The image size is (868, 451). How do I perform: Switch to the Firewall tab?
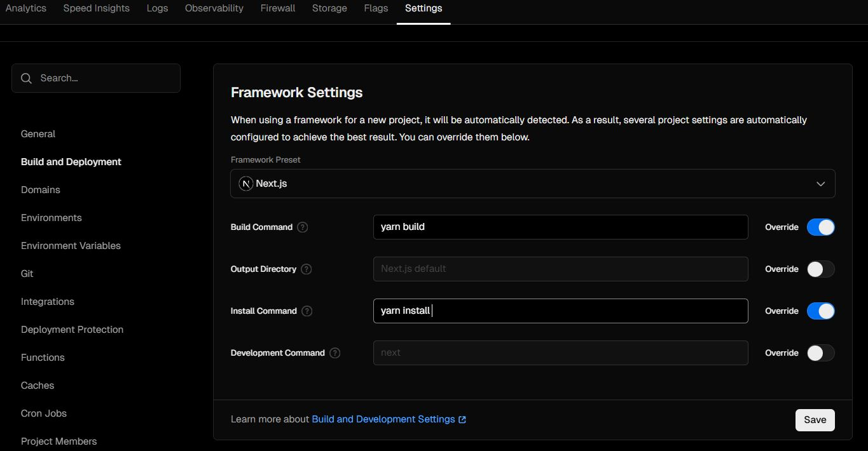click(278, 8)
